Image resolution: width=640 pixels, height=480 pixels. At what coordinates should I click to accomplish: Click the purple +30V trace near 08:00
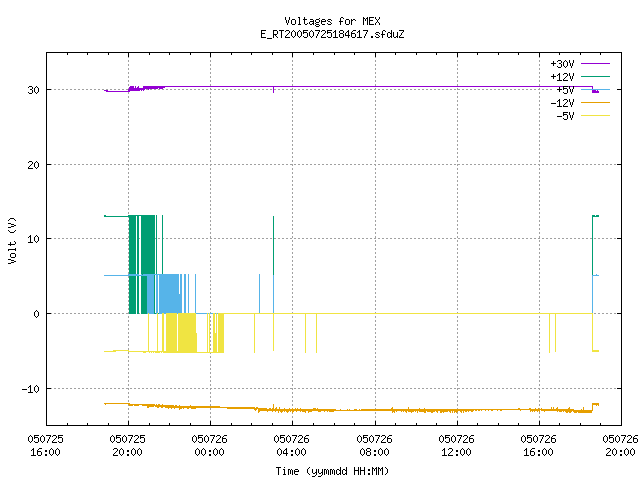(375, 87)
